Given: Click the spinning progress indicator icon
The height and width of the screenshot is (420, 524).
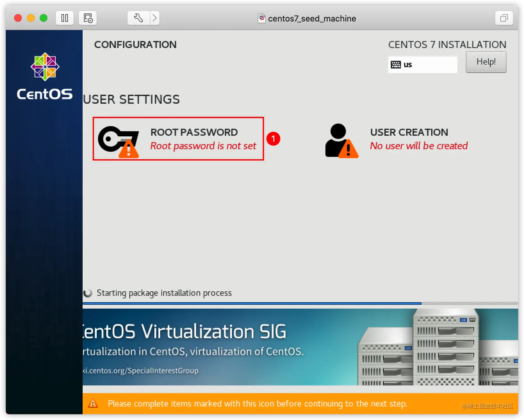Looking at the screenshot, I should (87, 293).
